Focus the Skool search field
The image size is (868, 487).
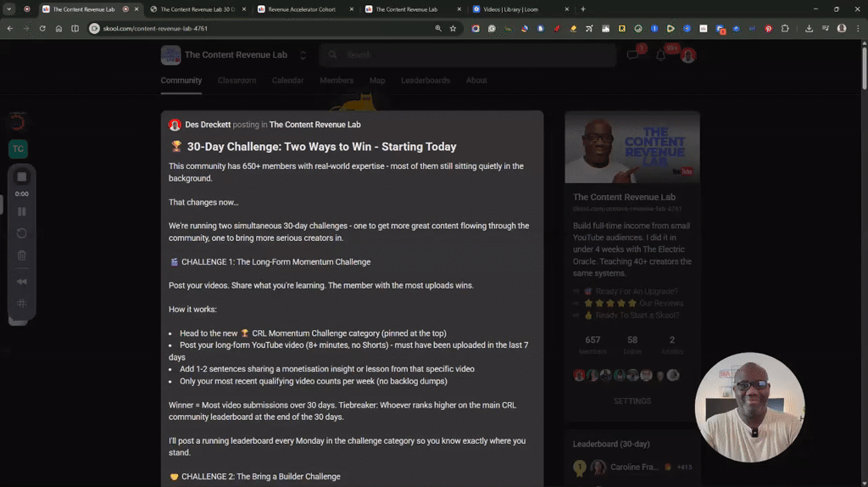(x=468, y=55)
